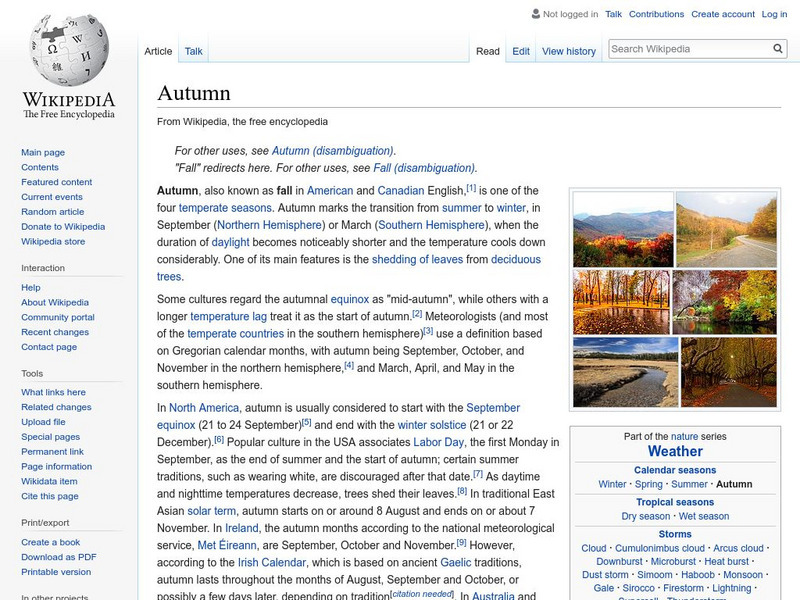The image size is (800, 600).
Task: Open the Dry season link
Action: point(645,516)
